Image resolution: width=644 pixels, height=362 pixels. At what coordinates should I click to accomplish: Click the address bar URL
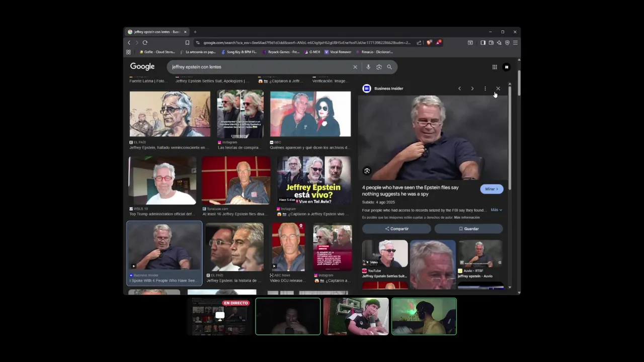pyautogui.click(x=307, y=43)
